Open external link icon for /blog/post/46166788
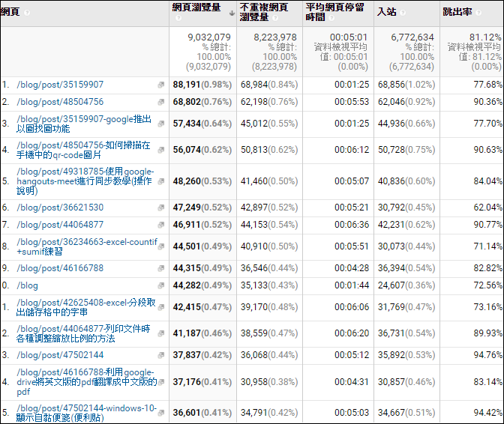Image resolution: width=504 pixels, height=424 pixels. [x=161, y=268]
